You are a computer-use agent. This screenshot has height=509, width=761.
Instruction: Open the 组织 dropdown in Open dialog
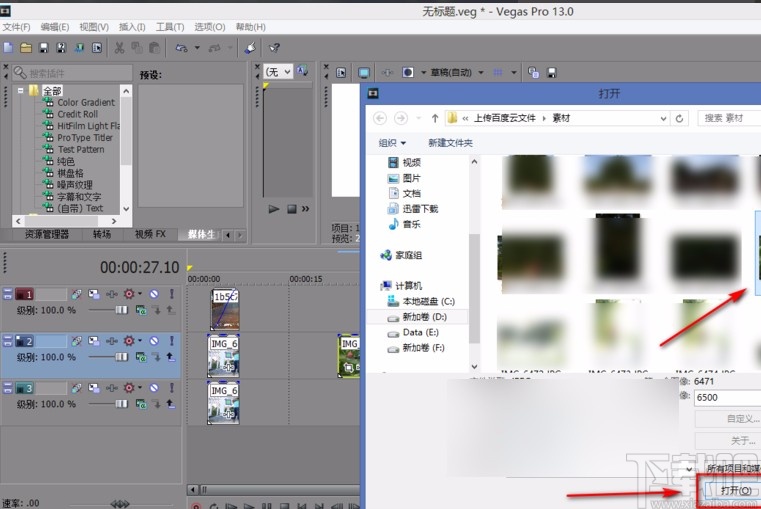(390, 143)
